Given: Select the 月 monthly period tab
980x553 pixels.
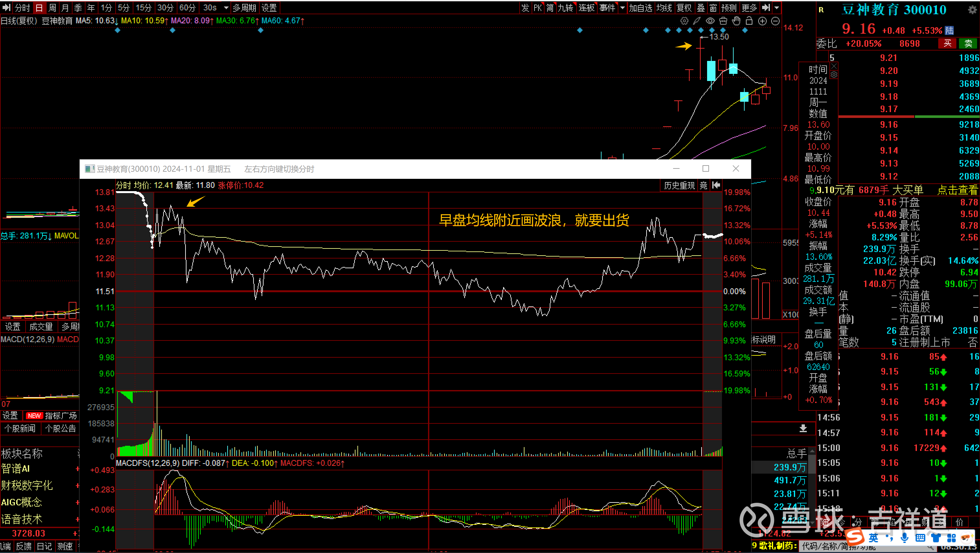Looking at the screenshot, I should click(65, 7).
